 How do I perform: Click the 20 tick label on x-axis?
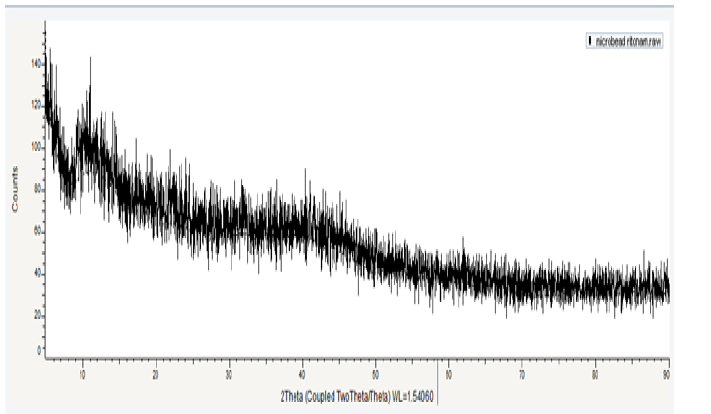156,376
